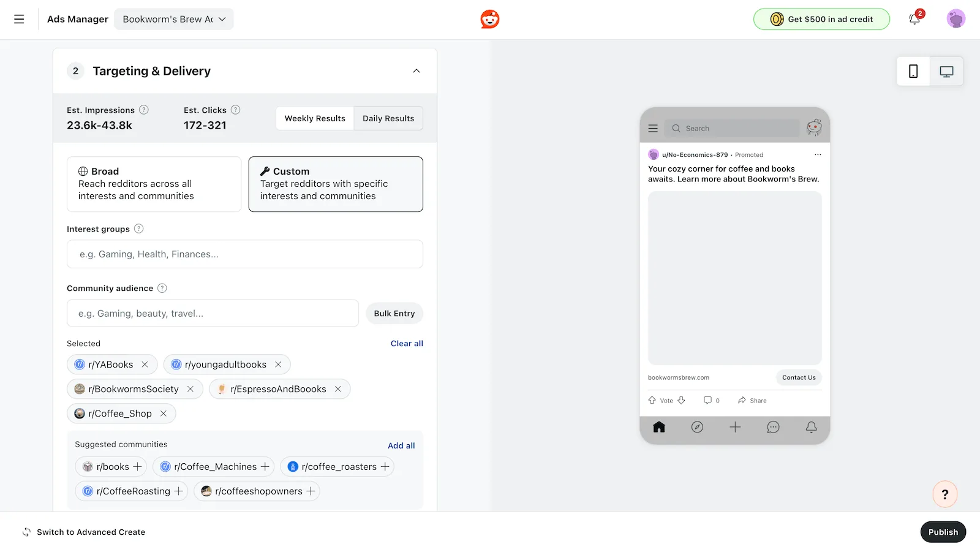The width and height of the screenshot is (980, 552).
Task: Switch preview to mobile device
Action: pyautogui.click(x=913, y=72)
